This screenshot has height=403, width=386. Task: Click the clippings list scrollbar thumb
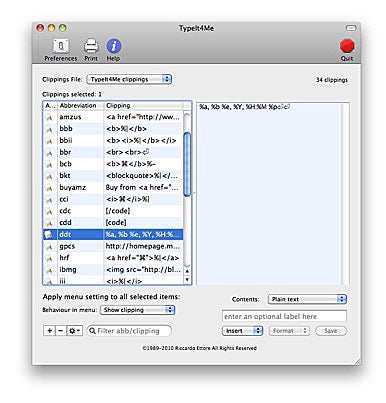(x=187, y=164)
